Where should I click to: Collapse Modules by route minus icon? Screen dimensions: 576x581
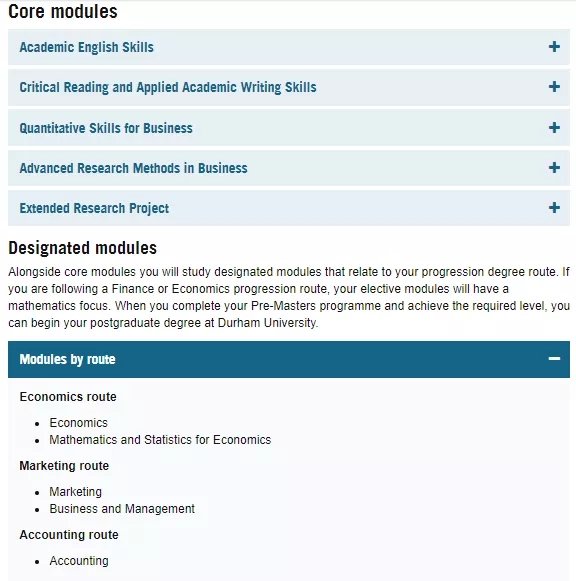(554, 359)
